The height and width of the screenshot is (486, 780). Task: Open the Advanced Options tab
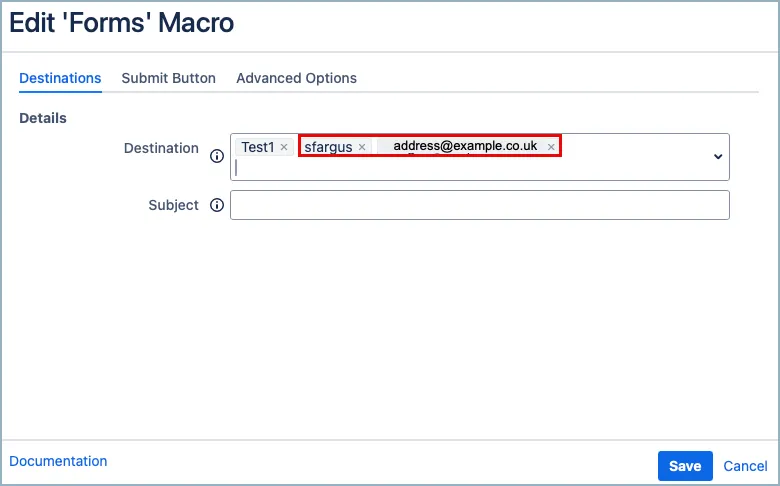tap(296, 78)
